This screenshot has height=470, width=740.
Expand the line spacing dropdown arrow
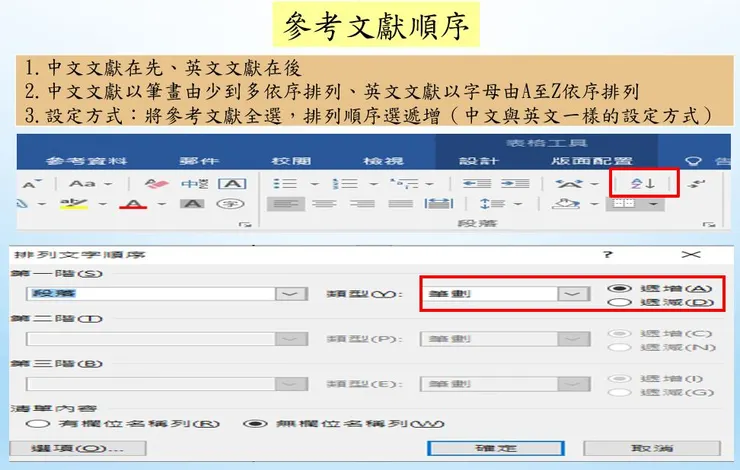coord(518,204)
